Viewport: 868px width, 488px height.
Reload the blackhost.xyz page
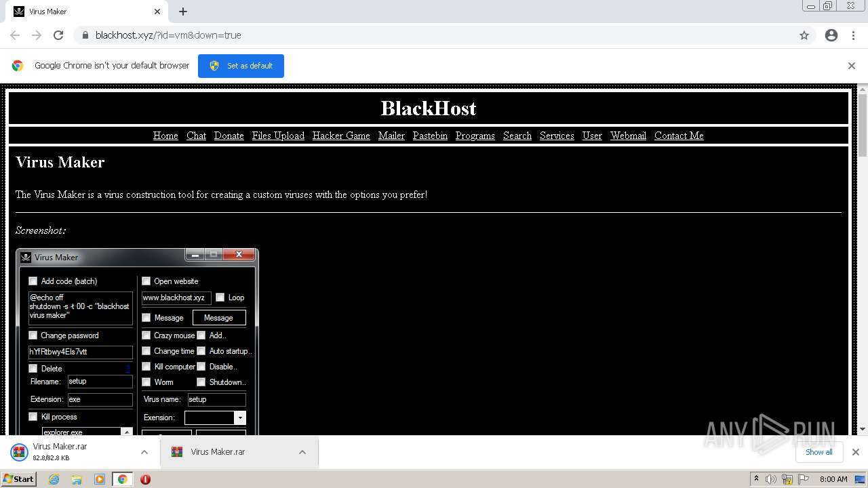tap(58, 35)
